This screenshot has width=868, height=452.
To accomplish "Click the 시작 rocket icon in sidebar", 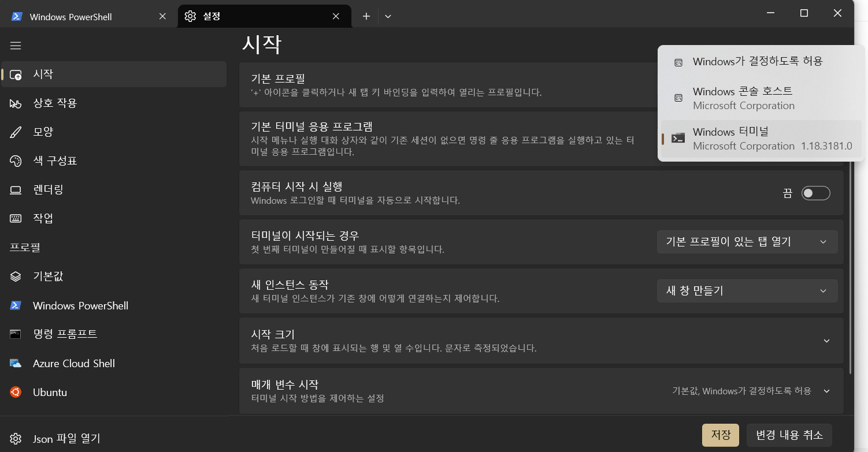I will (x=16, y=74).
